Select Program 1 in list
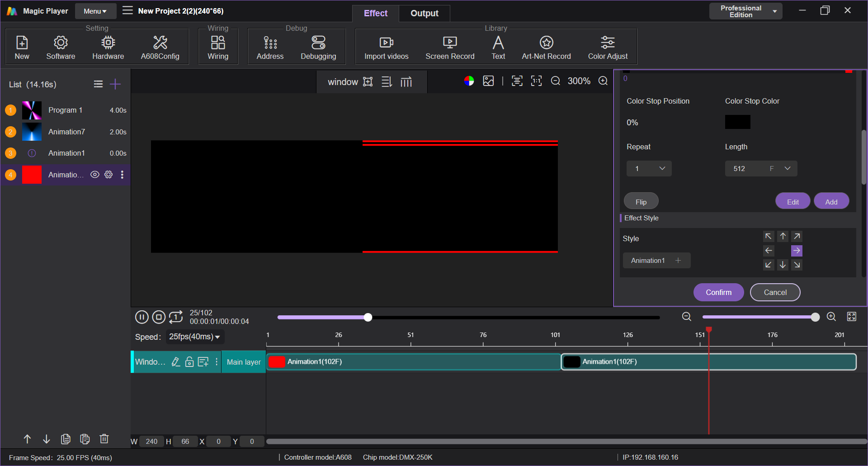The height and width of the screenshot is (466, 868). tap(66, 110)
